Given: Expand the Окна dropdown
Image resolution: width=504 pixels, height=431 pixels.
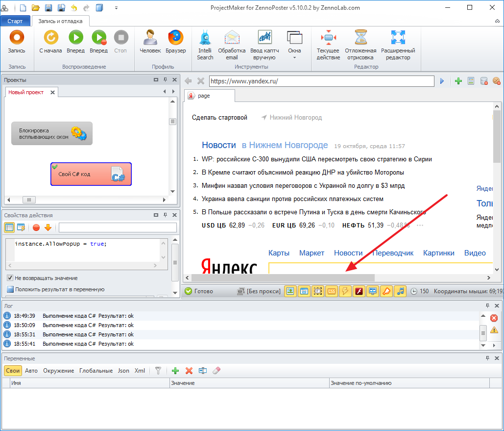Looking at the screenshot, I should (x=294, y=45).
